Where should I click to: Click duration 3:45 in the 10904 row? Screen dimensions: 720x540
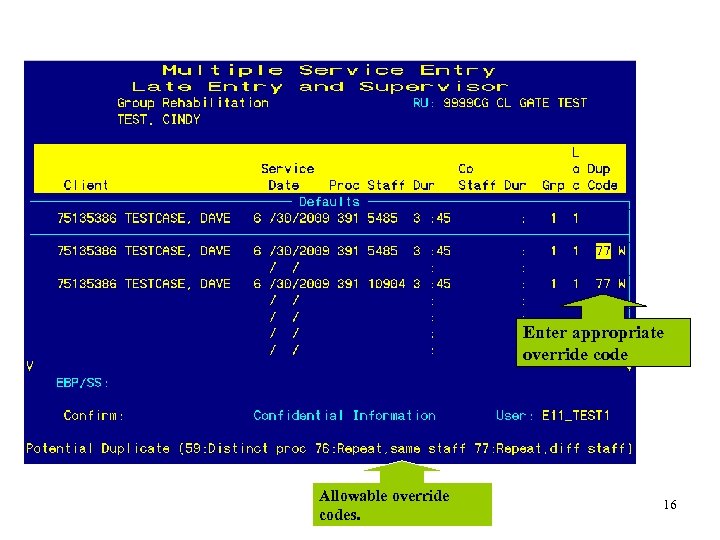tap(432, 284)
